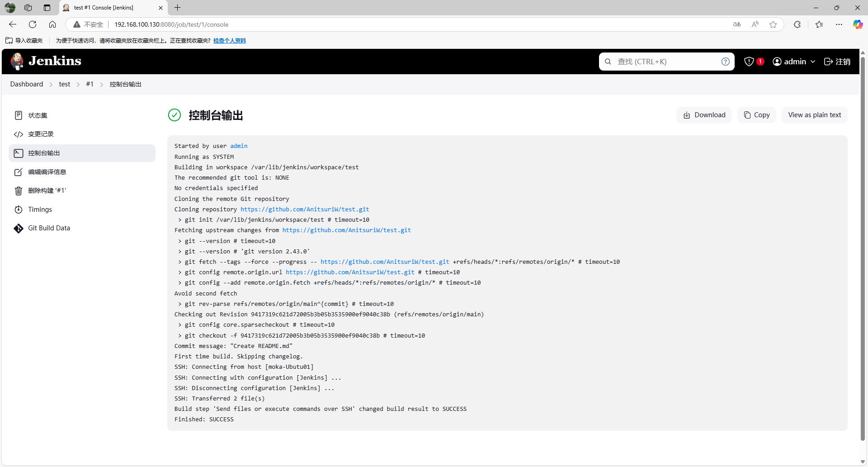Click the delete build '#1' trash icon
Viewport: 868px width, 467px height.
(x=19, y=191)
